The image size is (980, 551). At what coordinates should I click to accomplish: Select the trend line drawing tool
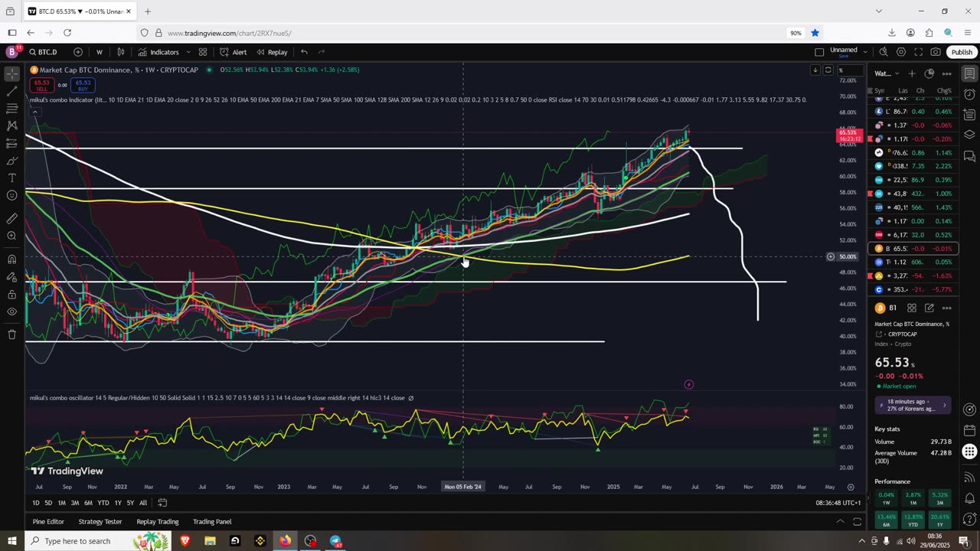11,91
